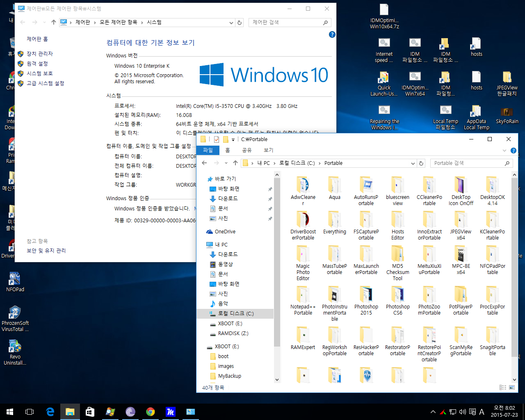This screenshot has width=525, height=420.
Task: Open Explorer address bar history dropdown
Action: coord(413,163)
